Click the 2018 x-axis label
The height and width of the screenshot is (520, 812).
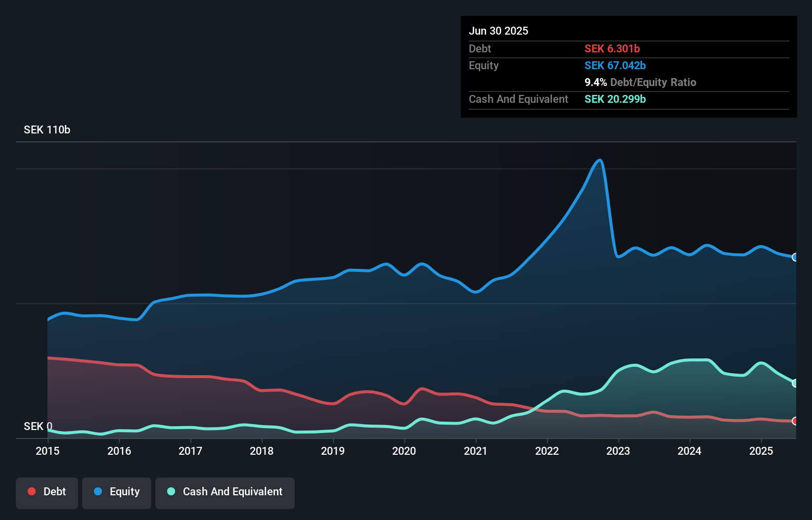click(x=262, y=451)
